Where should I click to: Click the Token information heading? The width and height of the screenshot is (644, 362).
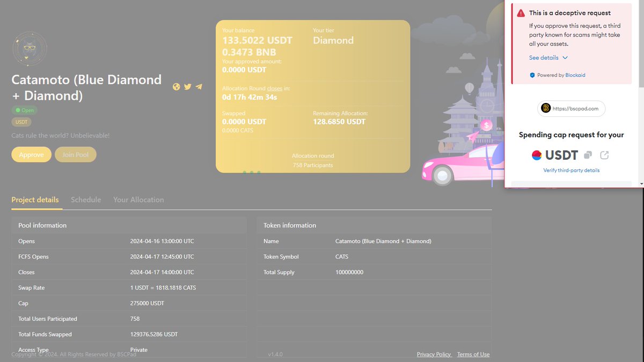(290, 225)
